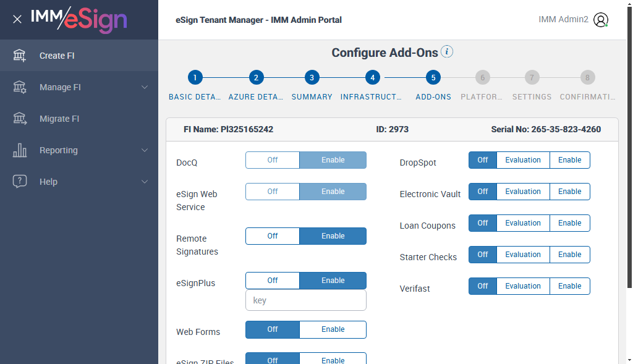The image size is (633, 364).
Task: Expand the Reporting submenu chevron
Action: pos(145,150)
